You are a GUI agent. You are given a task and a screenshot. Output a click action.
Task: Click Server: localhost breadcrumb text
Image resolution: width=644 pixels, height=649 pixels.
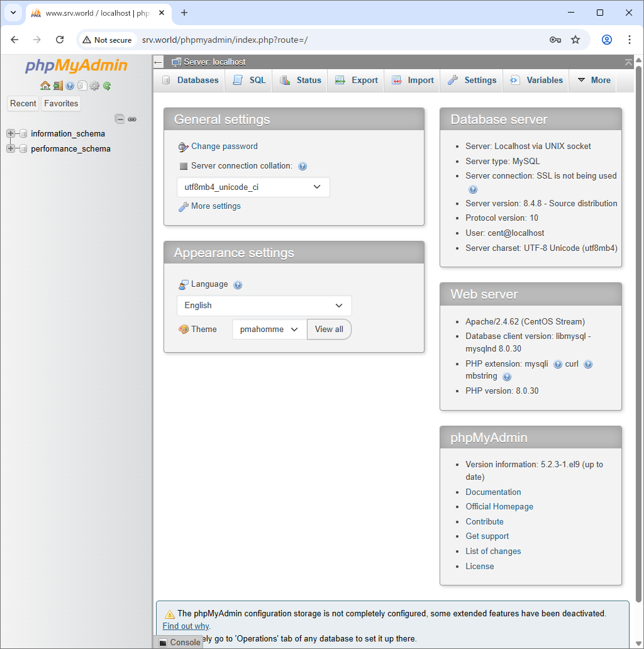(x=214, y=62)
